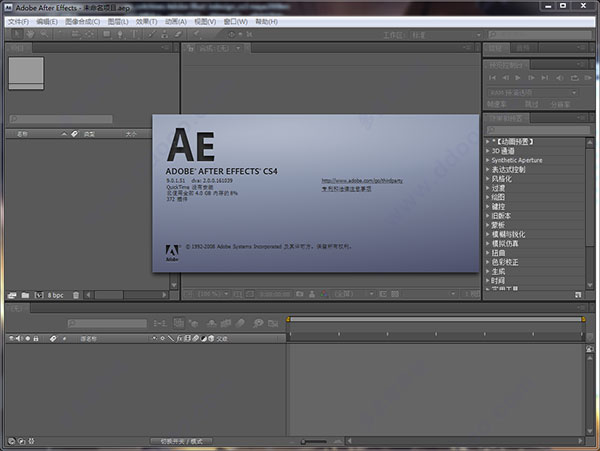Click the timeline search field
The width and height of the screenshot is (600, 451).
point(107,324)
